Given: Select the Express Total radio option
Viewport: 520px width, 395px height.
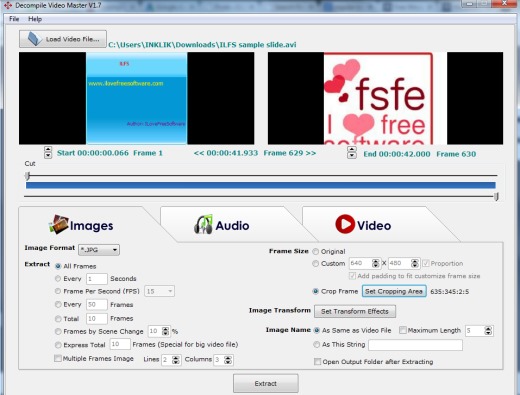Looking at the screenshot, I should click(x=58, y=345).
